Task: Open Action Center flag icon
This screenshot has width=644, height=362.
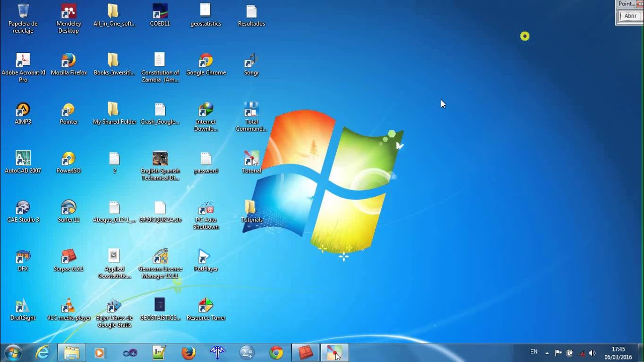Action: point(558,353)
